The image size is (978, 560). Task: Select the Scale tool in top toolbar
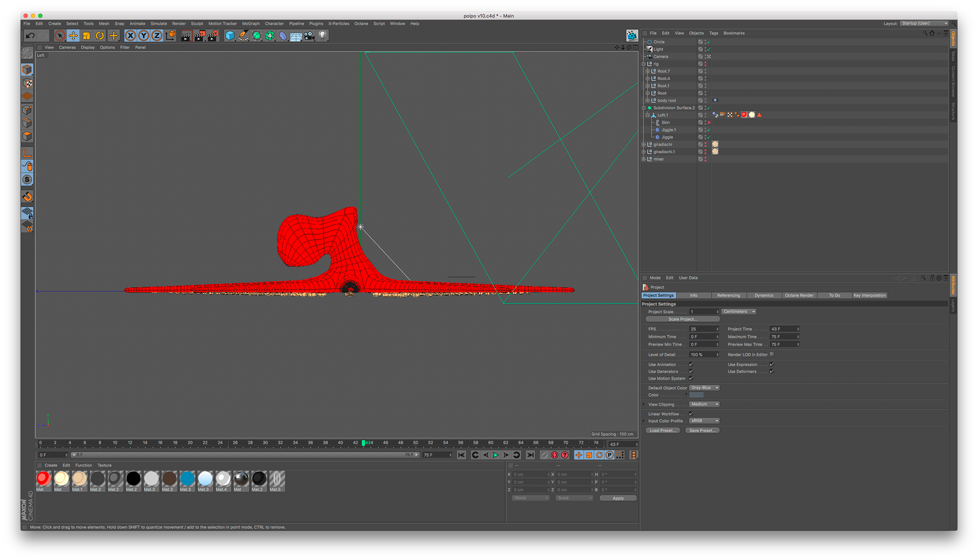pos(87,36)
